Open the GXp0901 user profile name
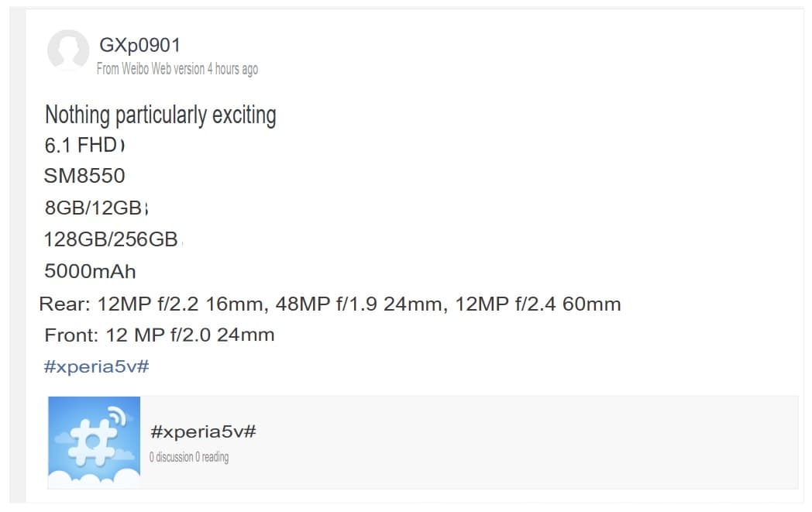 click(139, 46)
